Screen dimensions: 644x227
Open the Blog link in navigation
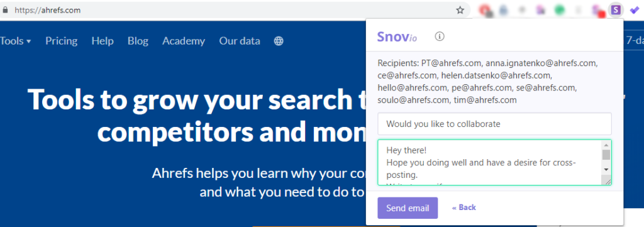tap(138, 41)
